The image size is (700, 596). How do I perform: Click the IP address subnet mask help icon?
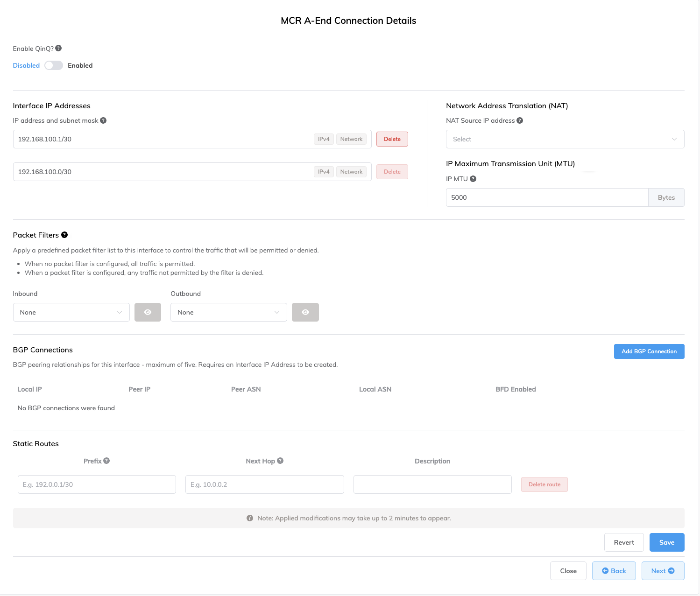point(103,120)
